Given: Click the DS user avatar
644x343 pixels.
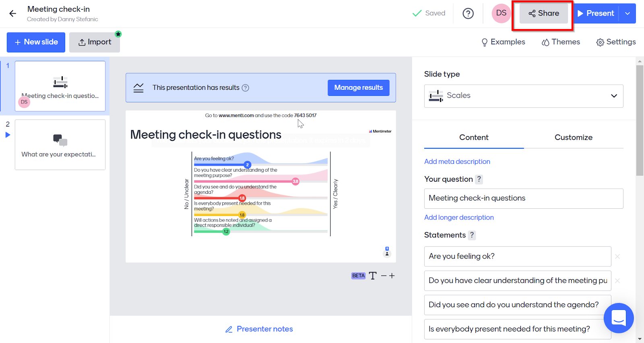Looking at the screenshot, I should [x=501, y=13].
